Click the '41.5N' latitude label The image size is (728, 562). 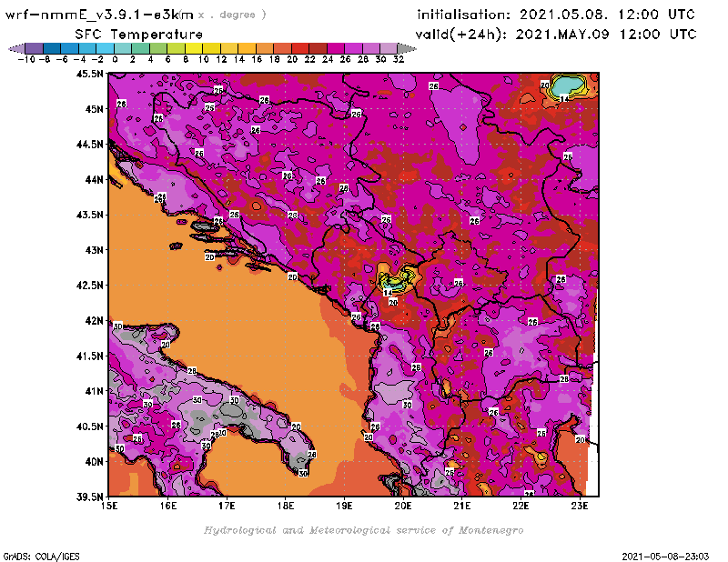point(90,356)
